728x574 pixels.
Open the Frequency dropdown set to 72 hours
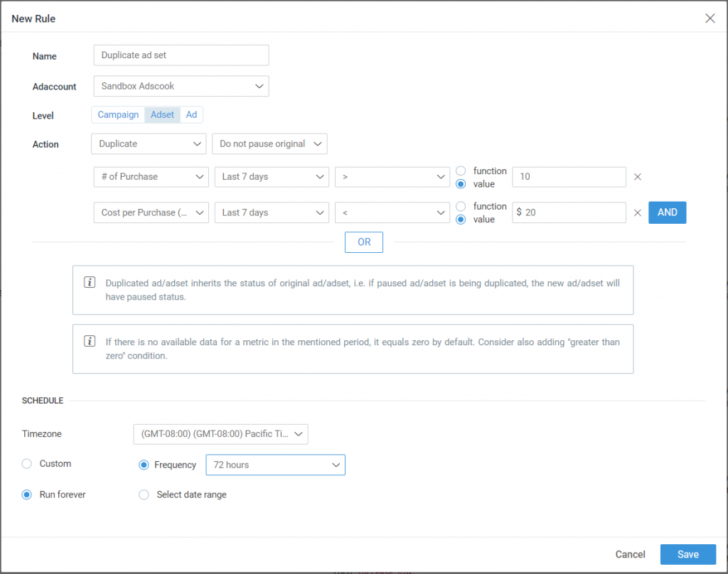275,465
